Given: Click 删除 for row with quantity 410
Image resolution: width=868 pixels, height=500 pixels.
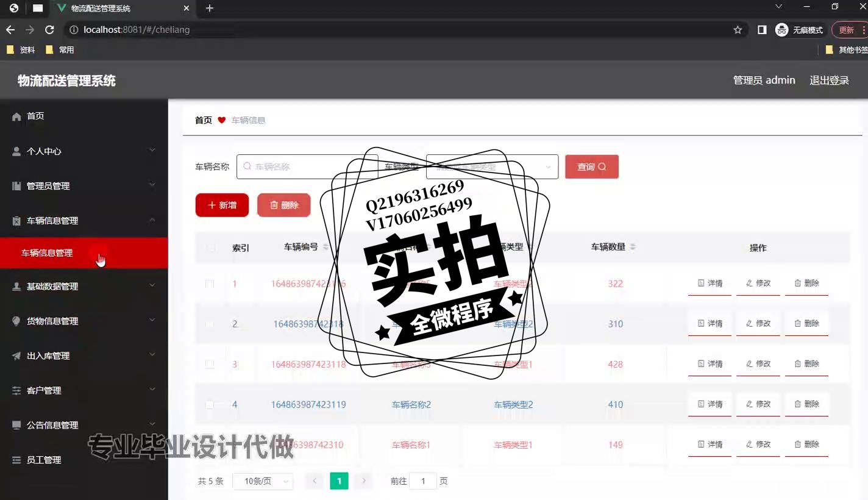Looking at the screenshot, I should (806, 404).
